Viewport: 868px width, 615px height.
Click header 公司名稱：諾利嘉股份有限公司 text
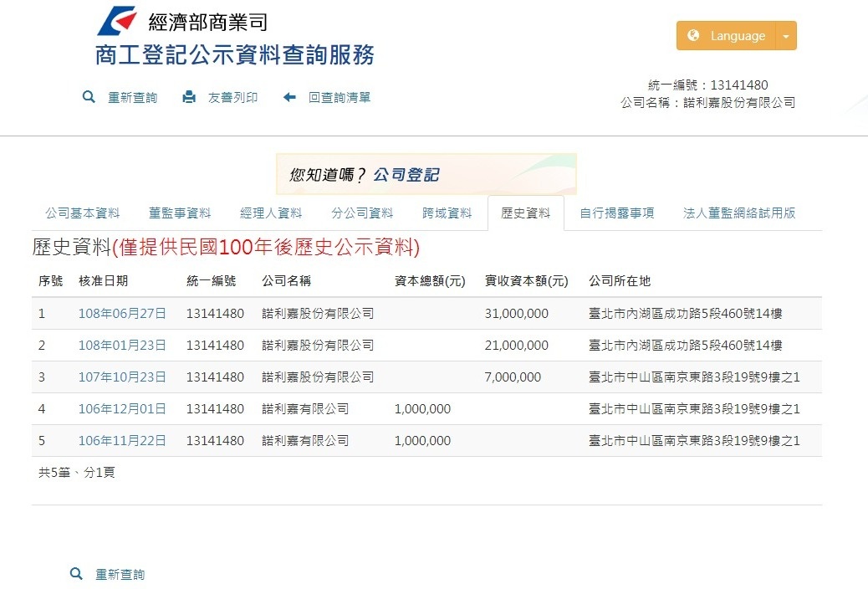[708, 102]
